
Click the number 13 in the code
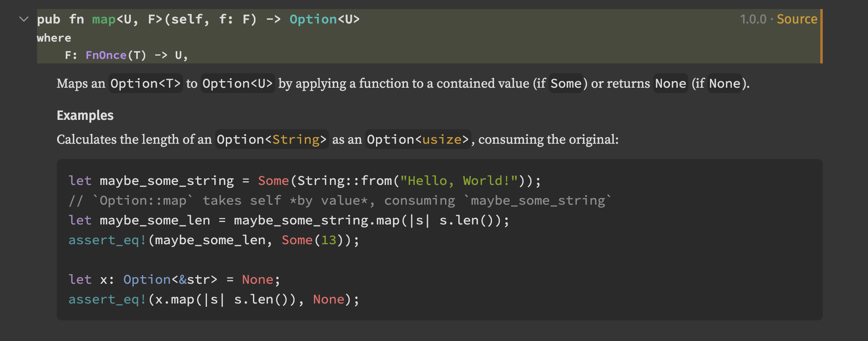328,240
